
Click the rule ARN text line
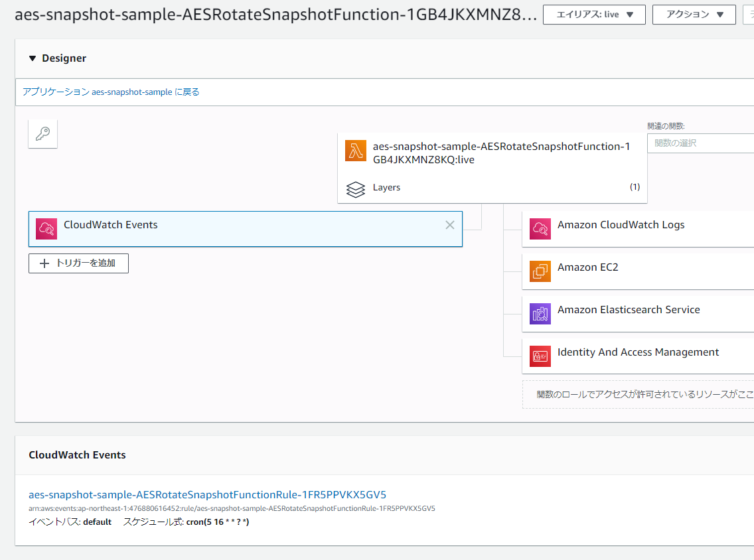[x=232, y=508]
